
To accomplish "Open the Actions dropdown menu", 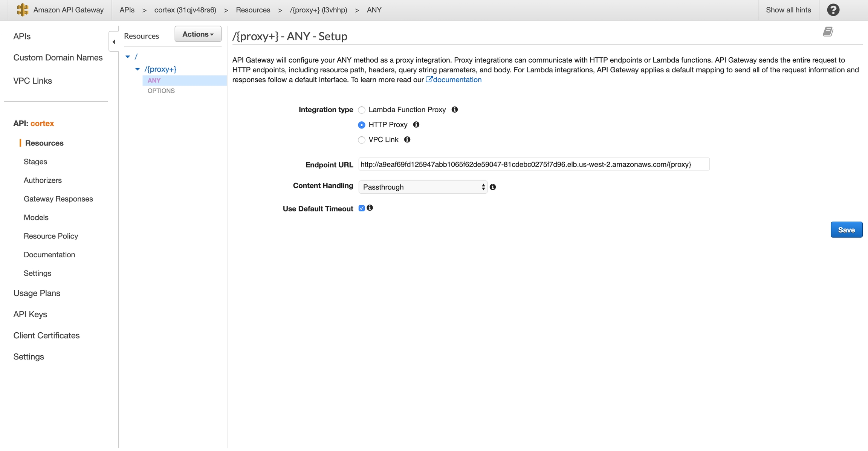I will tap(198, 34).
